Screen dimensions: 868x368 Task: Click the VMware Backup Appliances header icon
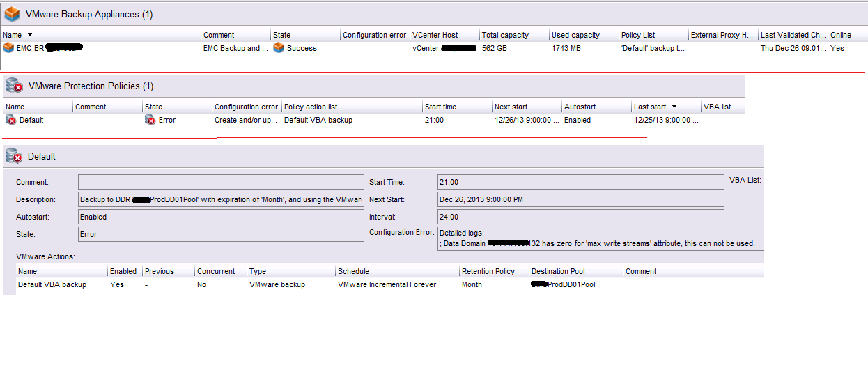pyautogui.click(x=11, y=14)
